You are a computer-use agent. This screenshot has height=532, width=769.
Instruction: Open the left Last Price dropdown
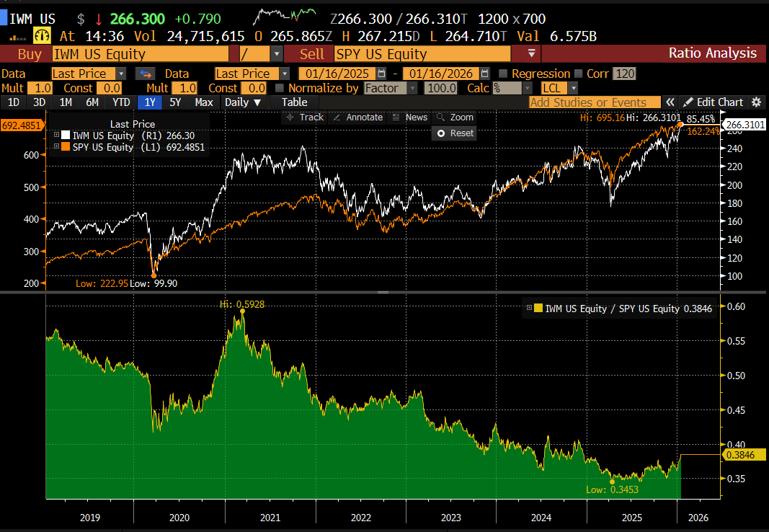[120, 74]
